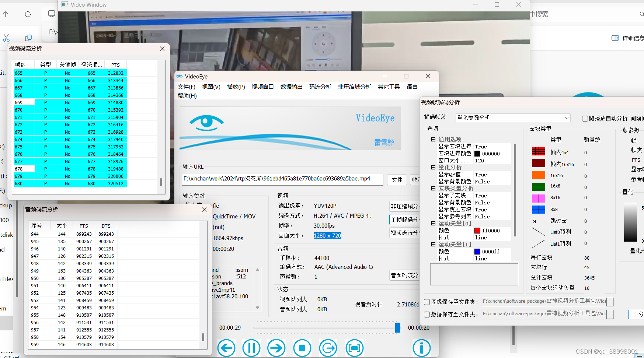This screenshot has height=358, width=644.
Task: Check 数据保存至文件夹 option
Action: tap(427, 314)
